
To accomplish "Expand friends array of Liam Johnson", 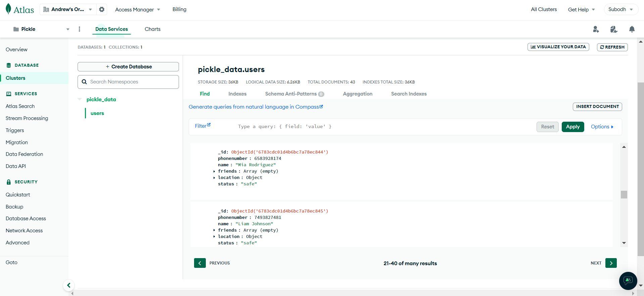I will 214,230.
